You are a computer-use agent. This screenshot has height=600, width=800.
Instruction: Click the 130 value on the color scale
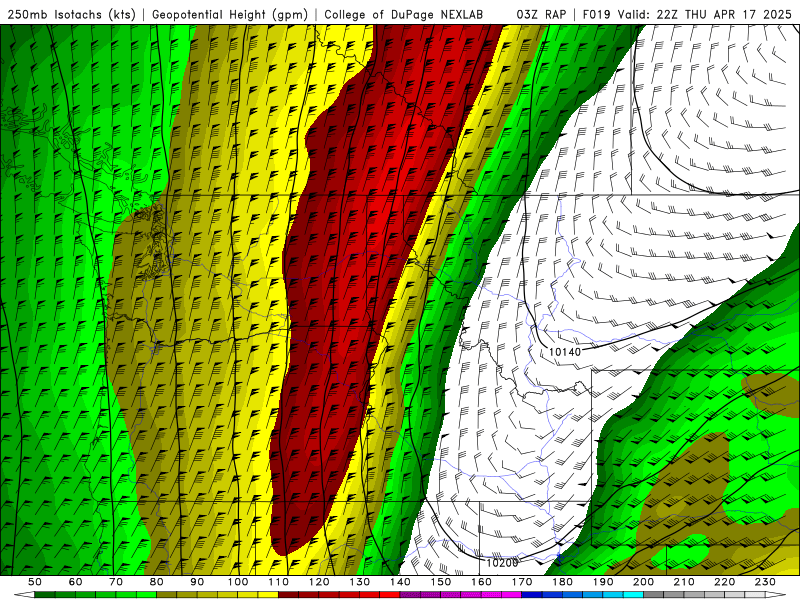coord(360,582)
